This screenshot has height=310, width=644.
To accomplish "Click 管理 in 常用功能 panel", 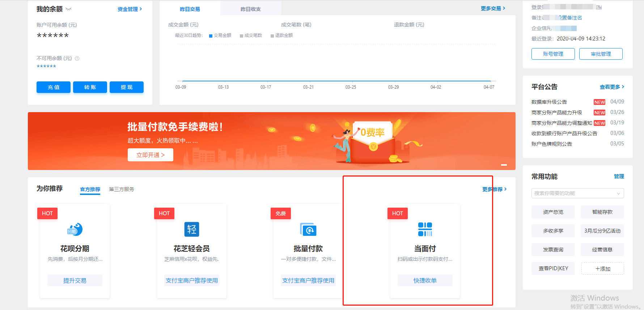I will coord(619,177).
